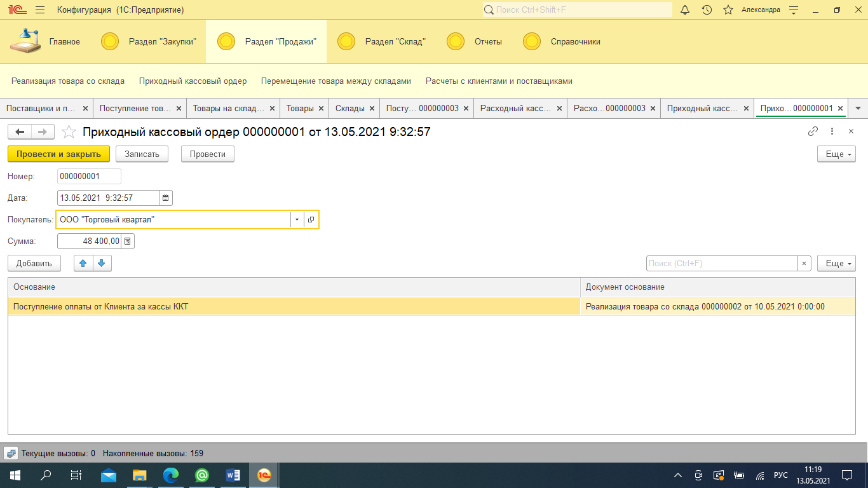Click the Сумма input field
The width and height of the screenshot is (868, 488).
(x=89, y=241)
